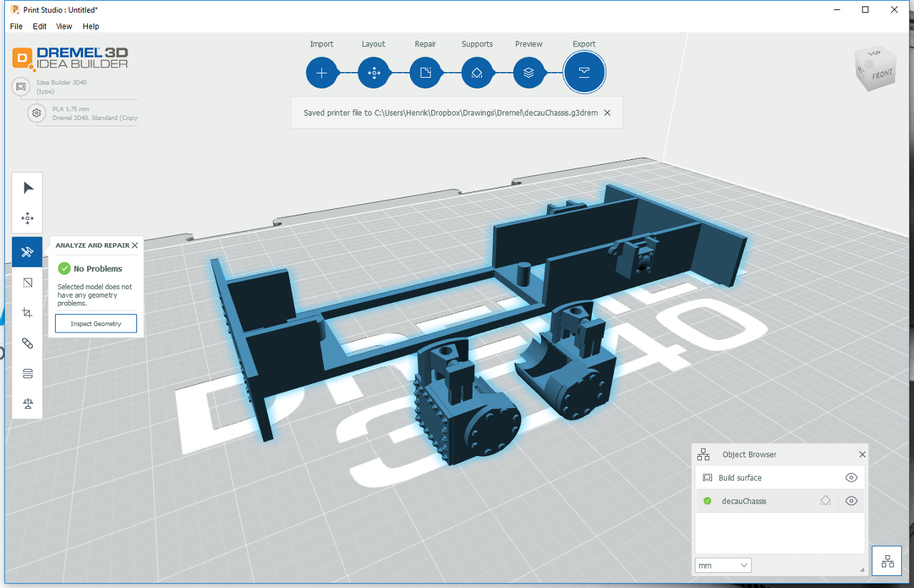914x588 pixels.
Task: Click the Export step icon
Action: [x=584, y=73]
